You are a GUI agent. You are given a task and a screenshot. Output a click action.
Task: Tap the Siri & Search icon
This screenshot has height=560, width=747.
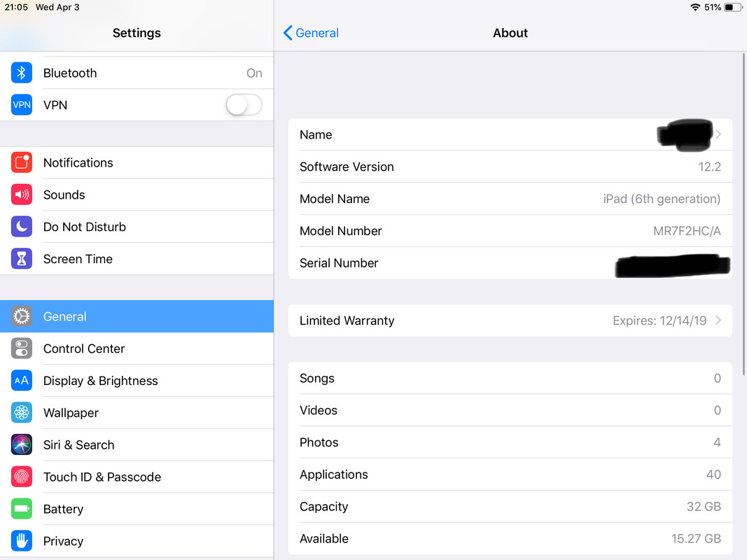22,444
